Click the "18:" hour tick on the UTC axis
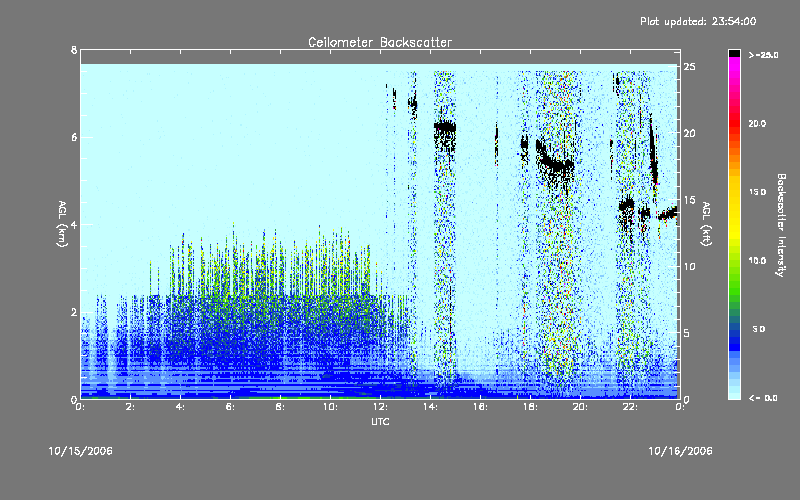The height and width of the screenshot is (500, 800). [531, 407]
